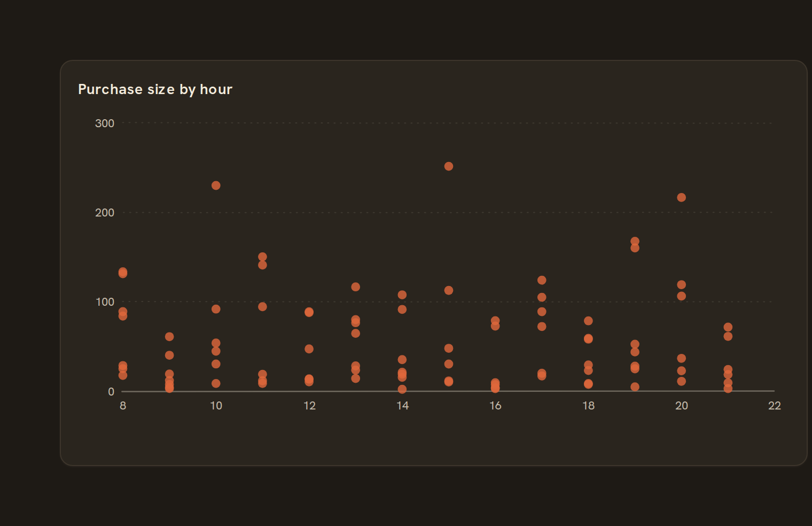The width and height of the screenshot is (812, 526).
Task: Click the x-axis label for hour 20
Action: coord(682,406)
